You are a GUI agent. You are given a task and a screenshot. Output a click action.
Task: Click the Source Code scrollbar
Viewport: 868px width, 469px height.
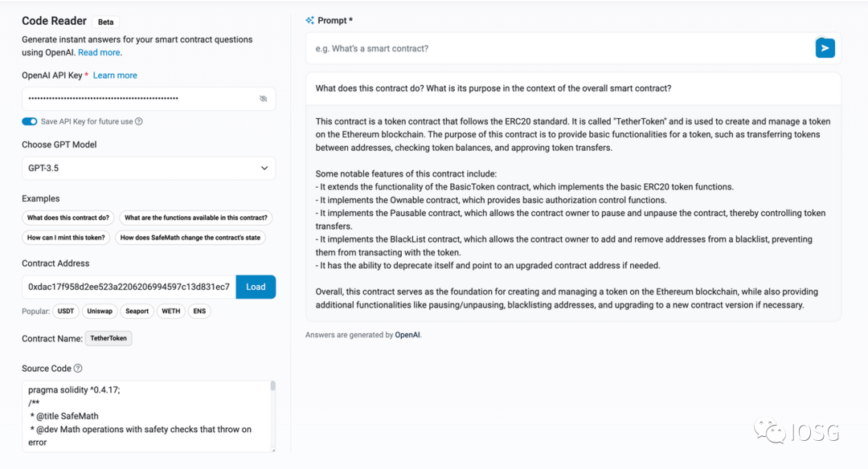coord(272,386)
